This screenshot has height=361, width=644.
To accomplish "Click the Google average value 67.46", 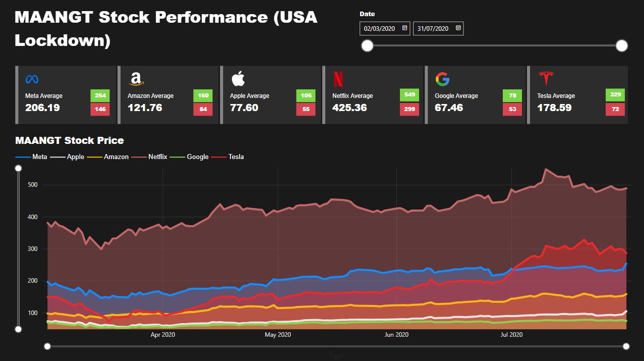I will 449,108.
